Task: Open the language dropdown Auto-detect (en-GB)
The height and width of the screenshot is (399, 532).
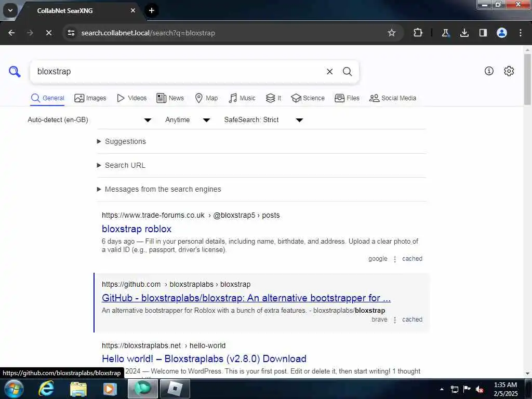Action: (89, 120)
